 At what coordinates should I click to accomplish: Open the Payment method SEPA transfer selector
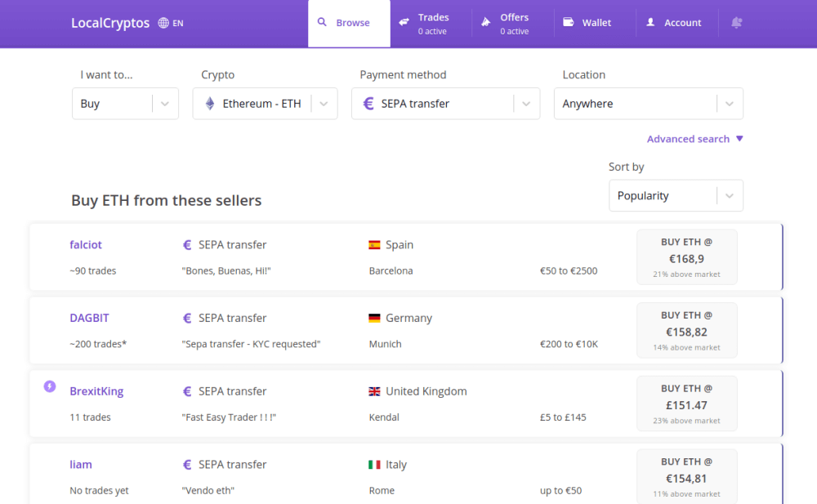pyautogui.click(x=445, y=104)
